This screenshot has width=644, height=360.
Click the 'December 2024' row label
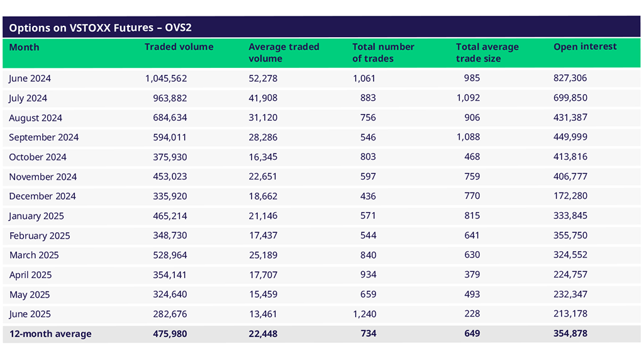coord(42,196)
